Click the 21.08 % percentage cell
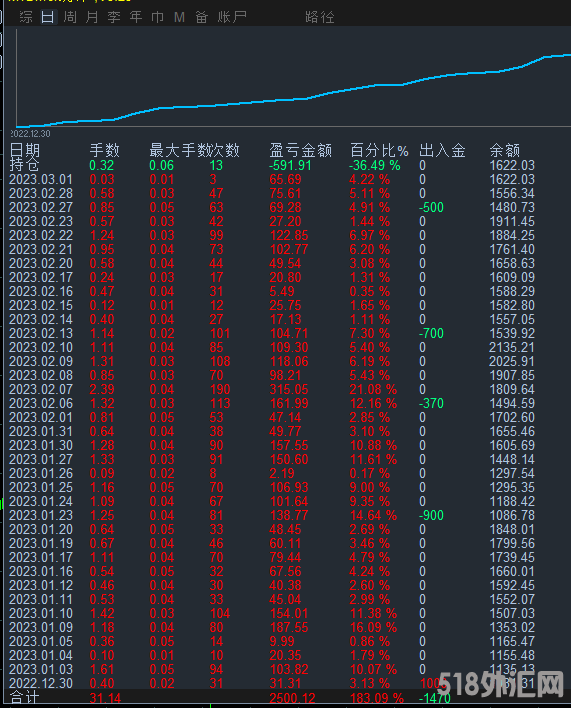 373,389
